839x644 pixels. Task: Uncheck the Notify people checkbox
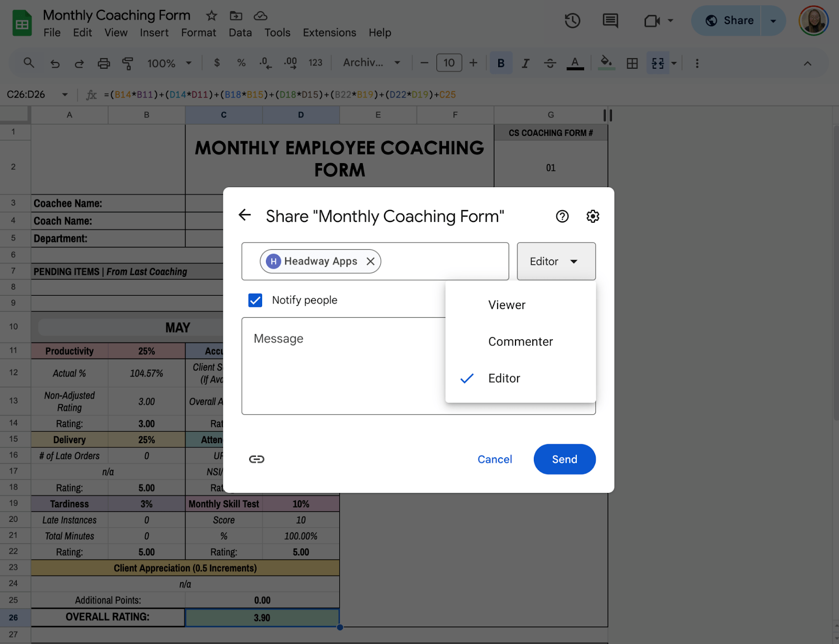point(255,300)
